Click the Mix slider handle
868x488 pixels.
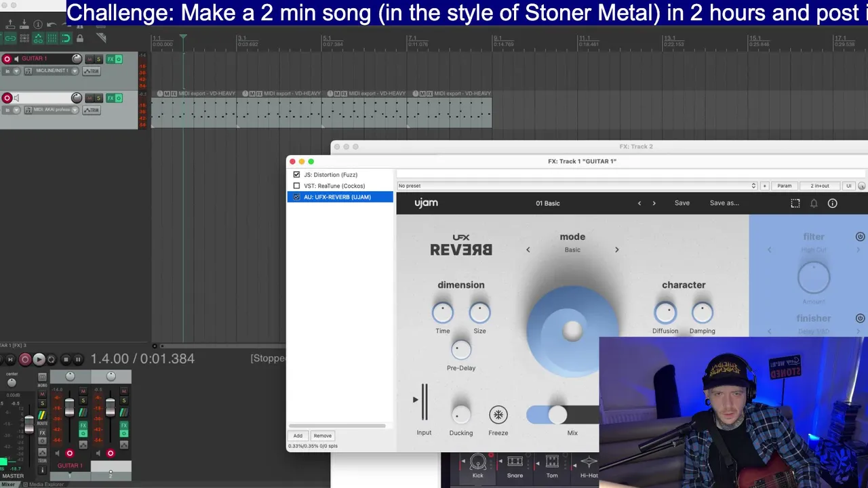tap(557, 415)
